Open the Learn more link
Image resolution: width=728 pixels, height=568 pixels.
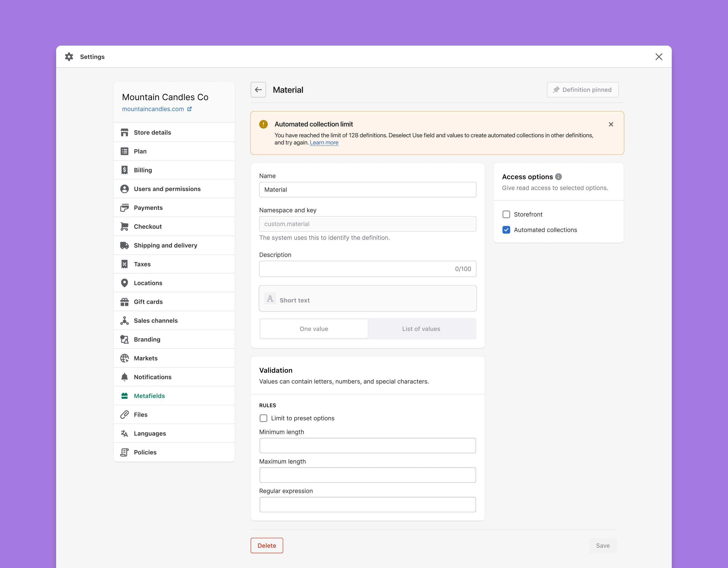pyautogui.click(x=324, y=143)
